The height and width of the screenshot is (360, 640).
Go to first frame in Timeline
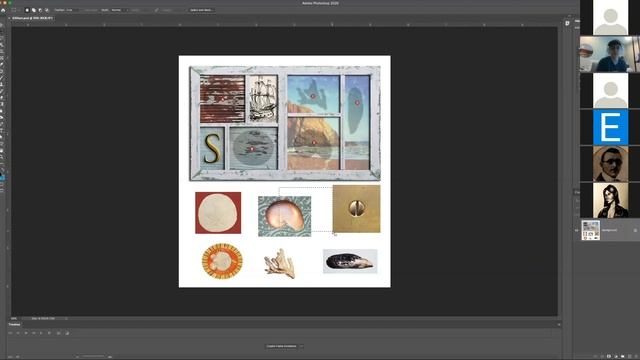click(x=11, y=333)
